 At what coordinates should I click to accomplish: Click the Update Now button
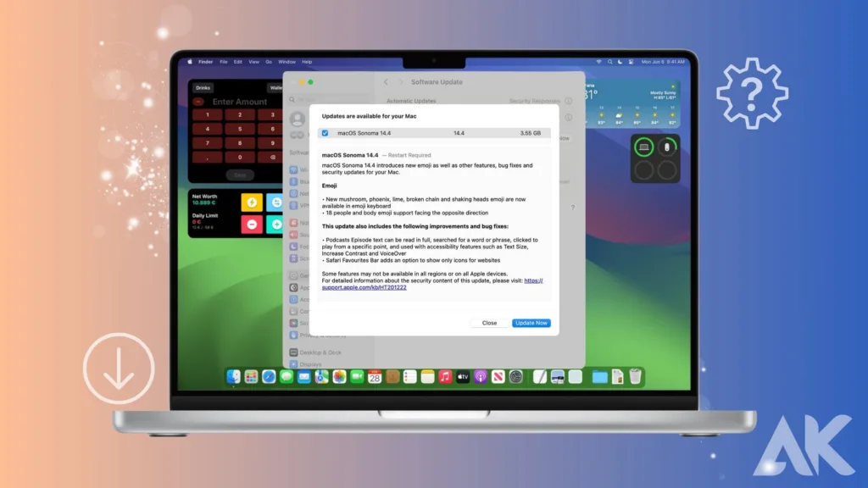[x=531, y=323]
